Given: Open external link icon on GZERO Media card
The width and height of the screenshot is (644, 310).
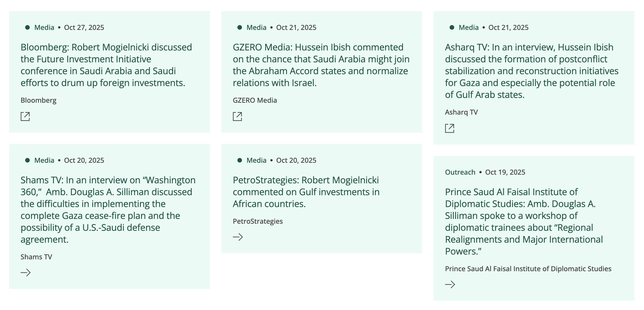Looking at the screenshot, I should 237,117.
